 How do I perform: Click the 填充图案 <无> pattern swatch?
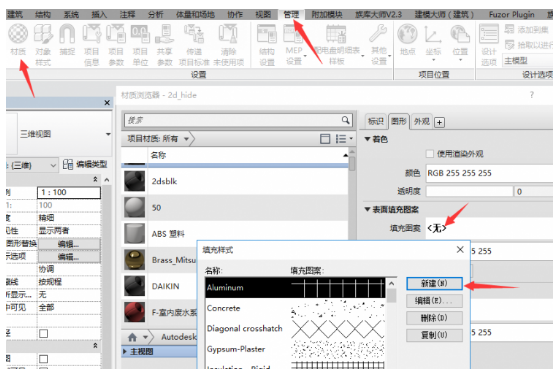489,228
